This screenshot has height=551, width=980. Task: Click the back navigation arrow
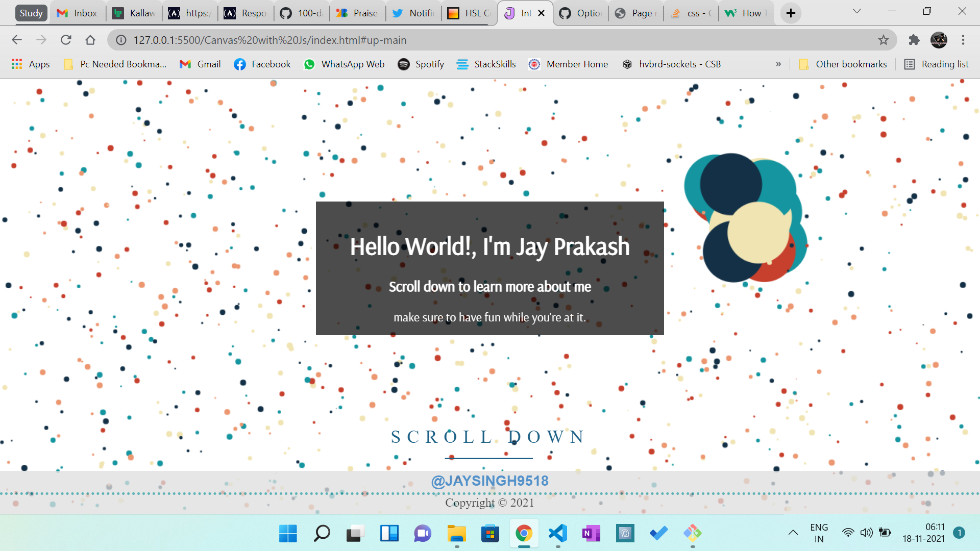(x=17, y=40)
